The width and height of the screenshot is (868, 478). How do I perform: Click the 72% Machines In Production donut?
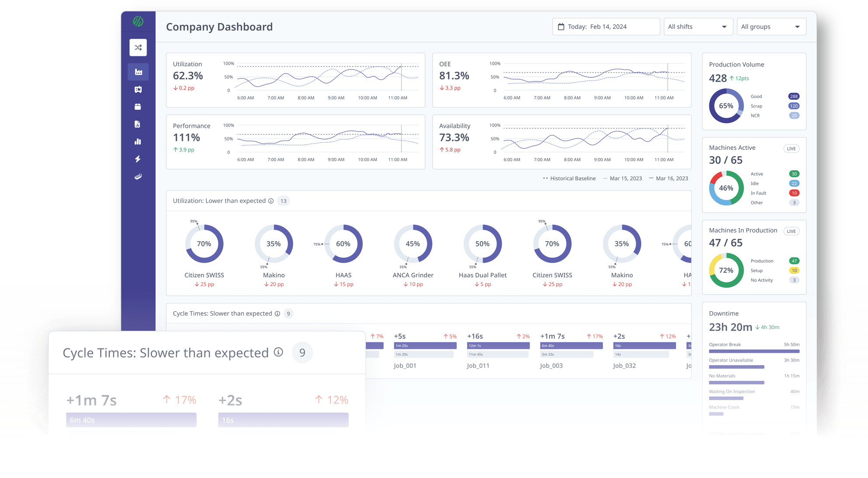726,271
